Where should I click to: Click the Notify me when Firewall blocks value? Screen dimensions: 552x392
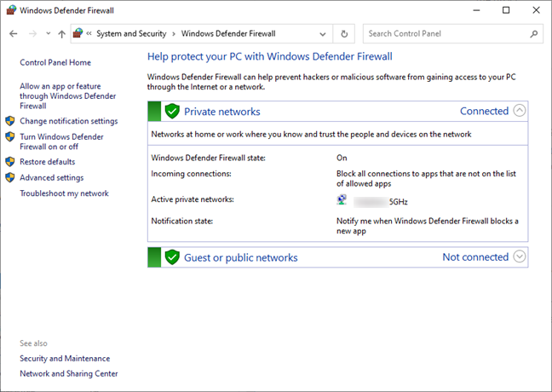coord(428,226)
